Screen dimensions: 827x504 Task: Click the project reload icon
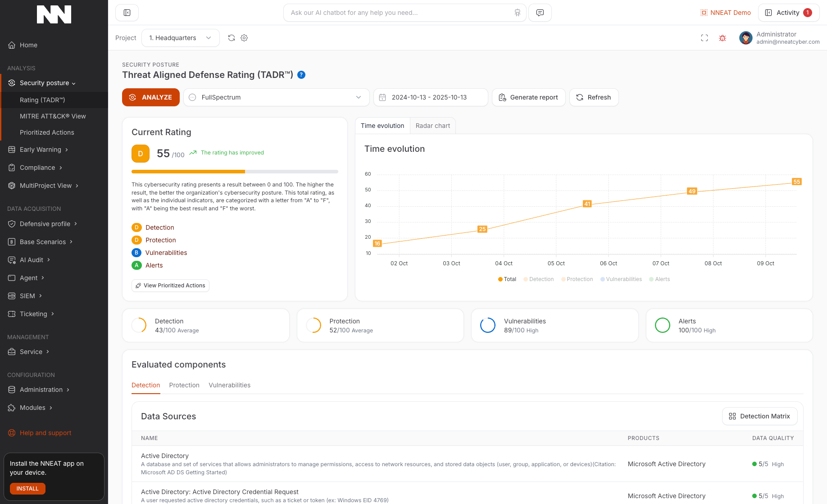(x=232, y=38)
